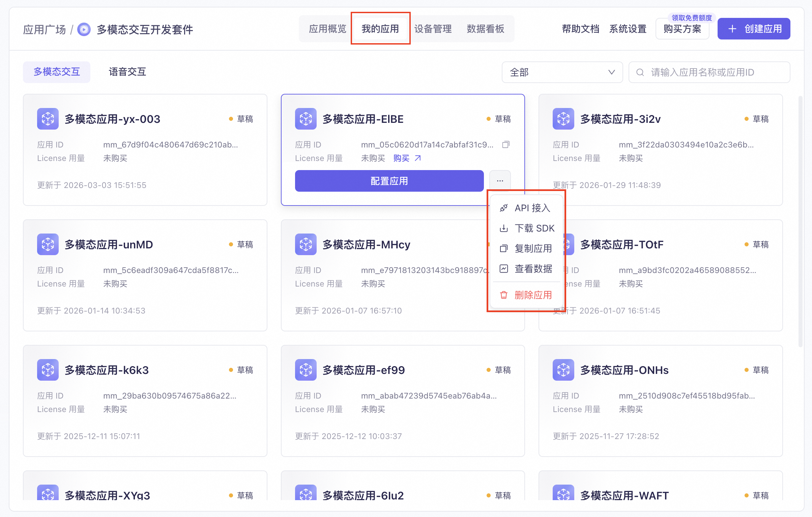Click the app icon of 多模态应用-EIBE
812x517 pixels.
[x=306, y=119]
